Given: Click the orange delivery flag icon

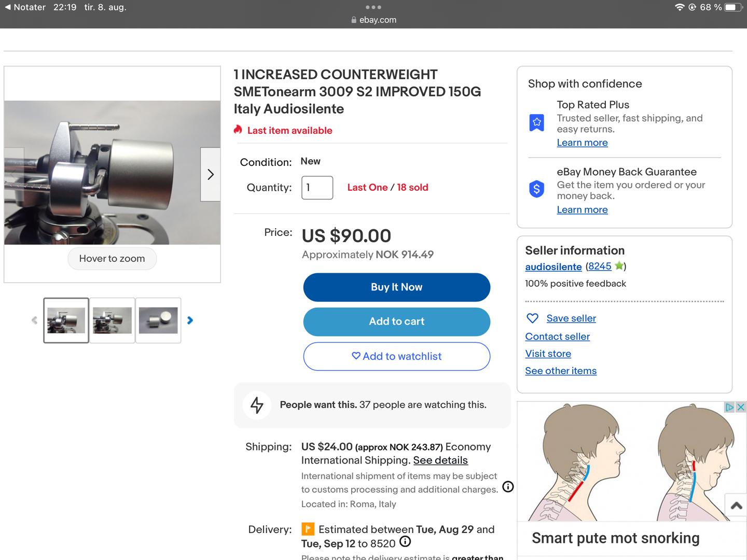Looking at the screenshot, I should 308,529.
